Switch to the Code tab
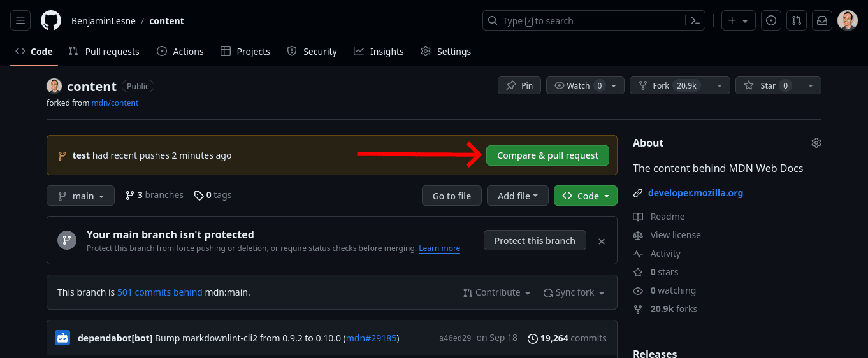The image size is (868, 358). tap(34, 52)
